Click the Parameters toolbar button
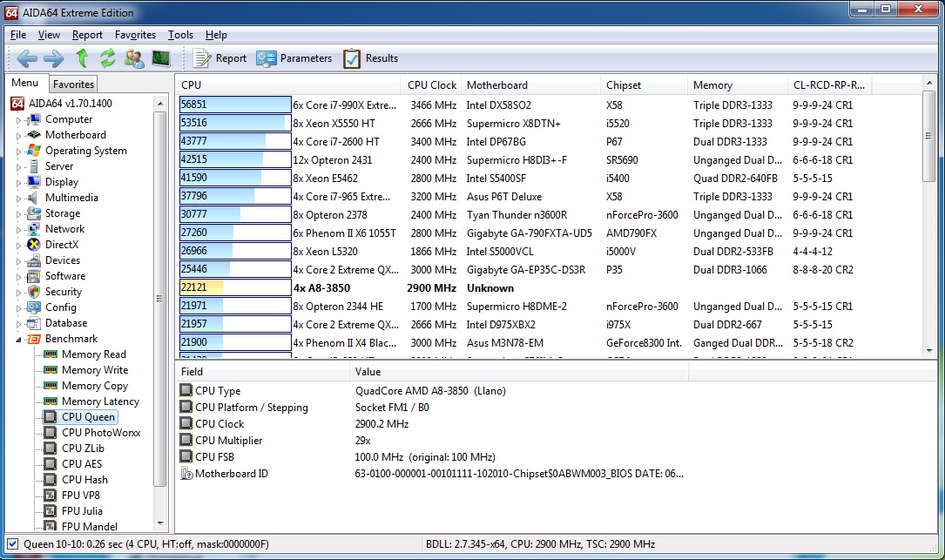 click(294, 58)
